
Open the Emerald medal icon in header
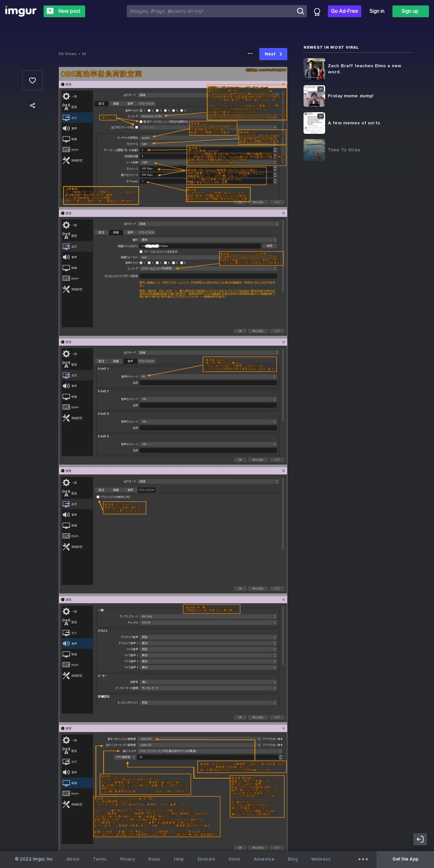click(317, 12)
